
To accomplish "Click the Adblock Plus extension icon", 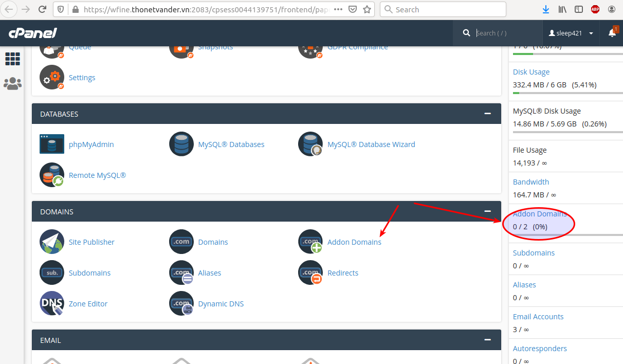I will (595, 9).
